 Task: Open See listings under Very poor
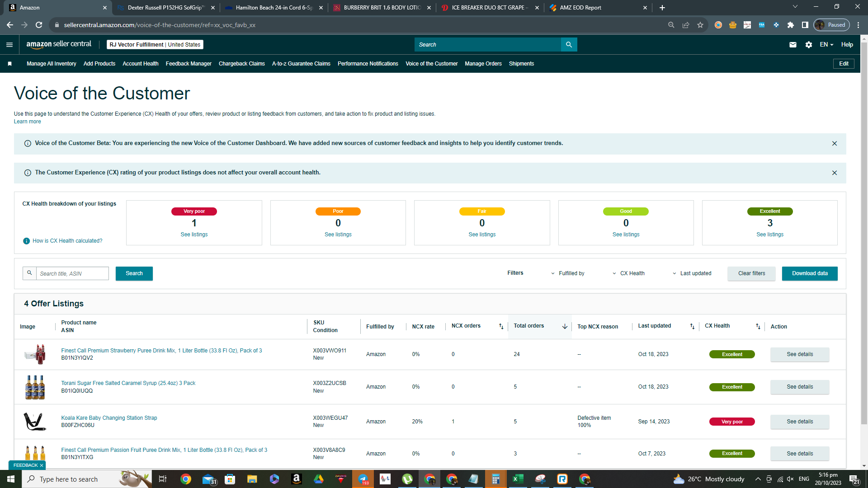click(194, 235)
